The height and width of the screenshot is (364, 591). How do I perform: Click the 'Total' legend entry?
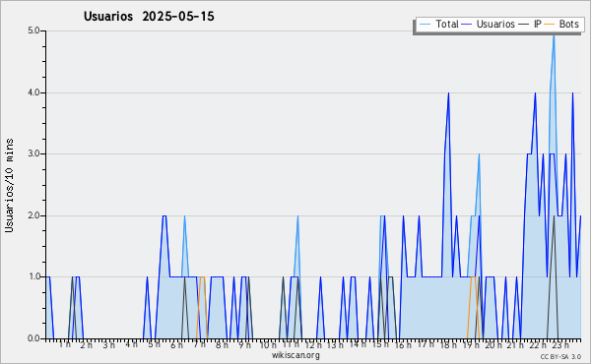click(x=438, y=25)
